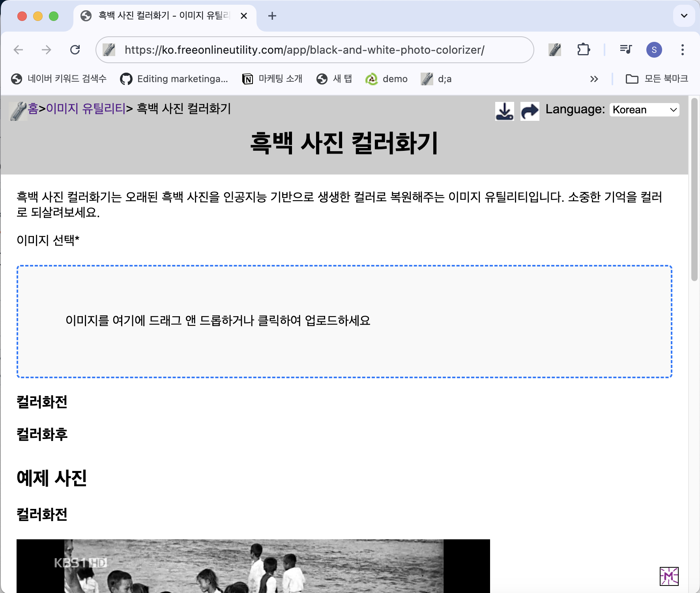Click the site favicon in address bar
700x593 pixels.
coord(109,50)
